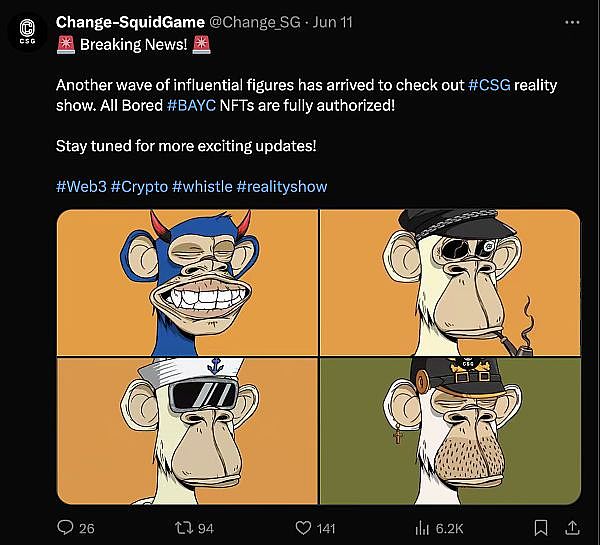Viewport: 600px width, 545px height.
Task: Follow the #CSG hashtag link
Action: [x=490, y=85]
